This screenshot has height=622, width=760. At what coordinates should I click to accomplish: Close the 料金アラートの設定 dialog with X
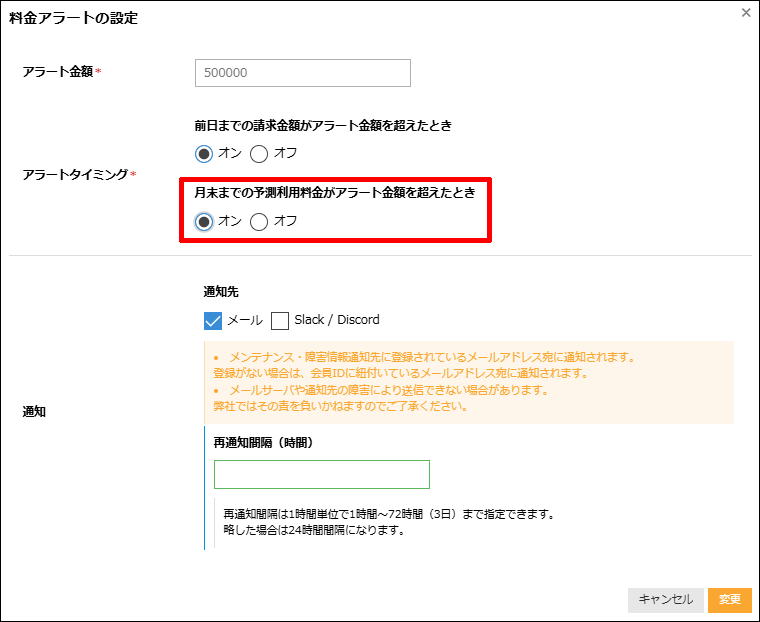[746, 13]
